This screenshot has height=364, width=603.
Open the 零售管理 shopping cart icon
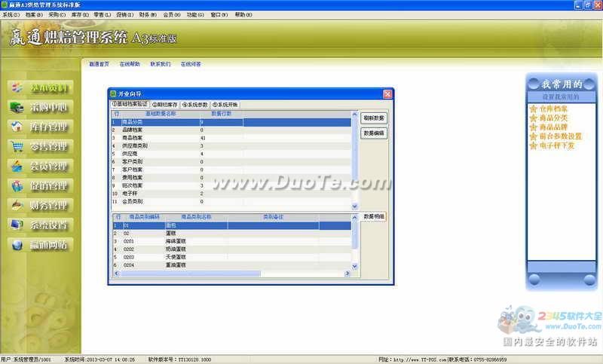pos(17,146)
